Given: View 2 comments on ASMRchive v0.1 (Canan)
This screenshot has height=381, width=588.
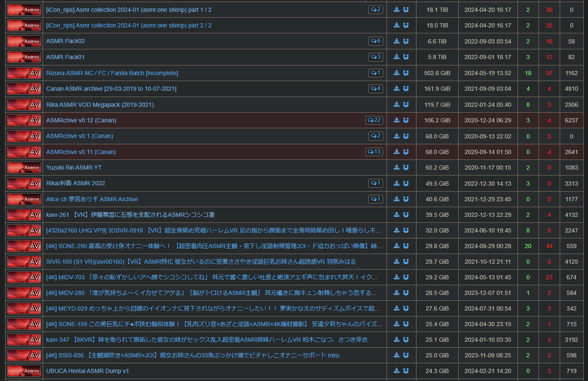Looking at the screenshot, I should pyautogui.click(x=376, y=136).
